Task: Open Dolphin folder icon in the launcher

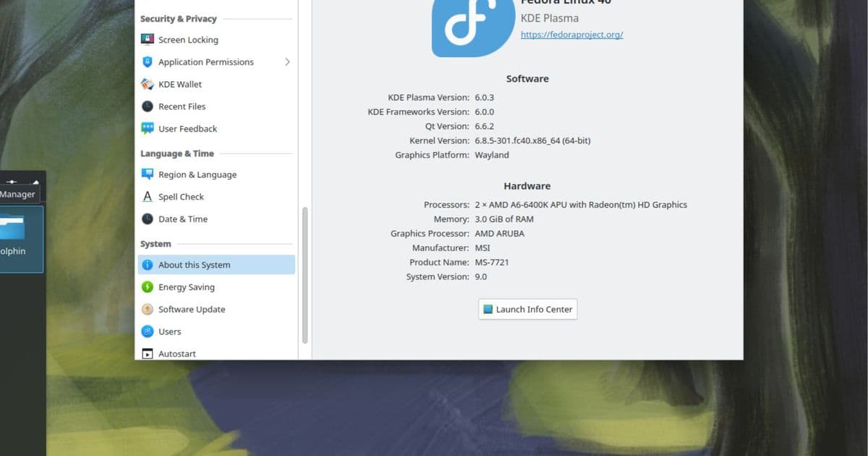Action: coord(12,227)
